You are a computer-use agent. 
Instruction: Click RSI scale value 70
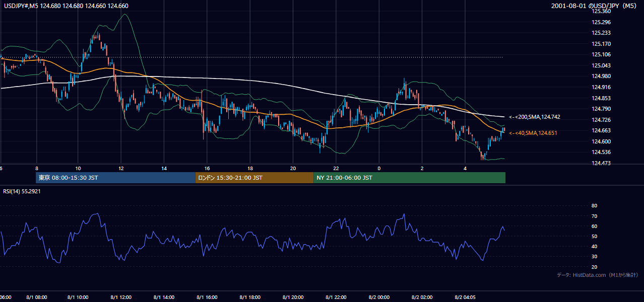pyautogui.click(x=594, y=216)
